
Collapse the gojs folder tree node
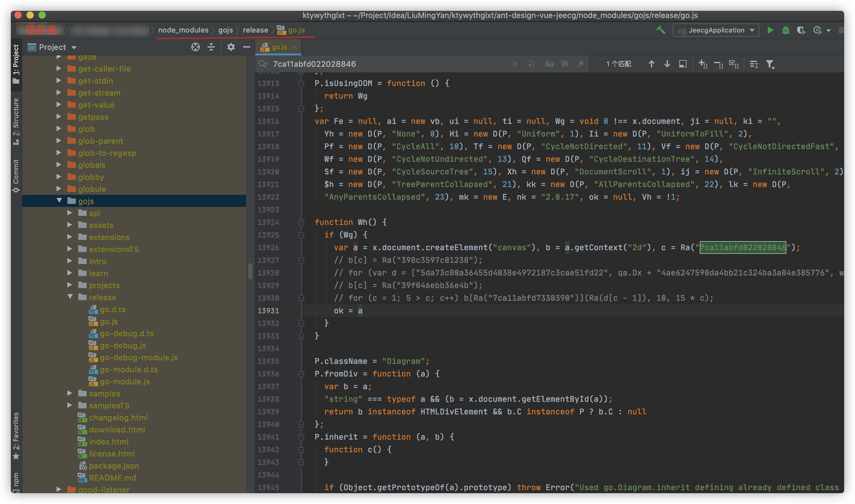[x=60, y=201]
